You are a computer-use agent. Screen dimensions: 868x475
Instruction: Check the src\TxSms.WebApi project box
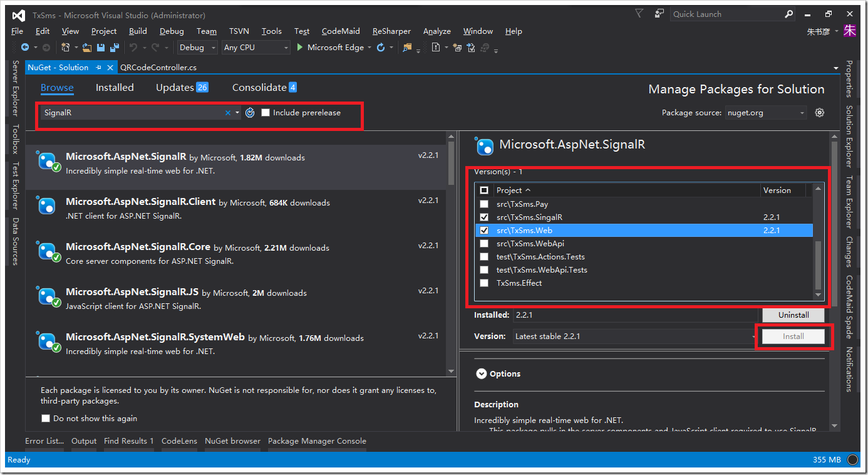(483, 244)
